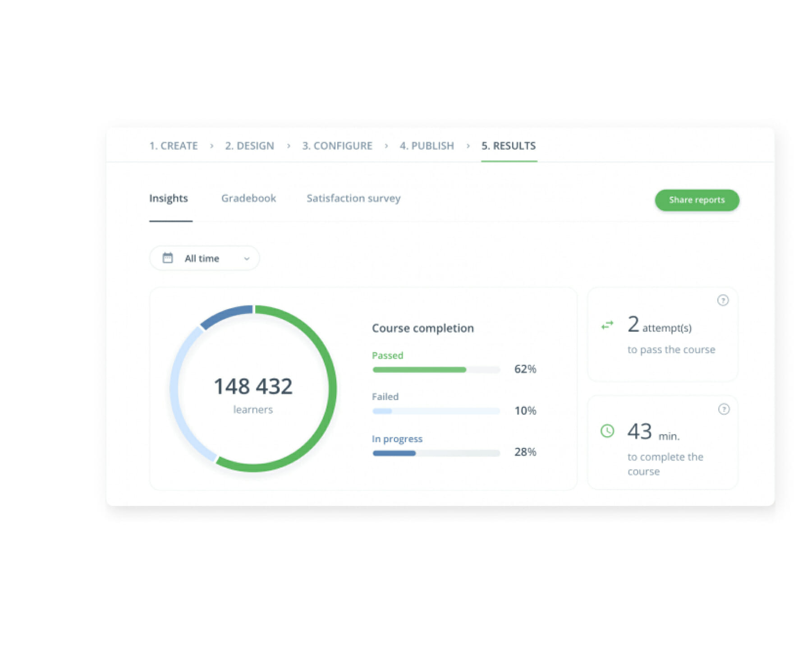Viewport: 812px width, 655px height.
Task: Click the calendar icon in date filter
Action: pos(168,258)
